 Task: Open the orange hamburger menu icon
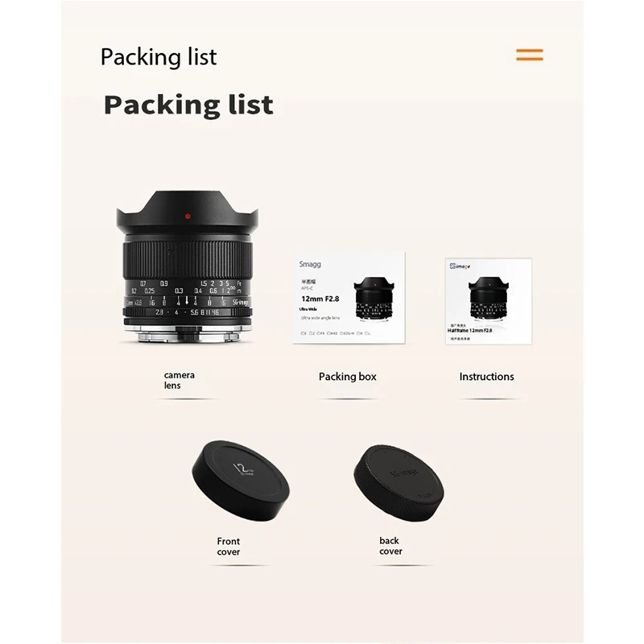tap(530, 55)
